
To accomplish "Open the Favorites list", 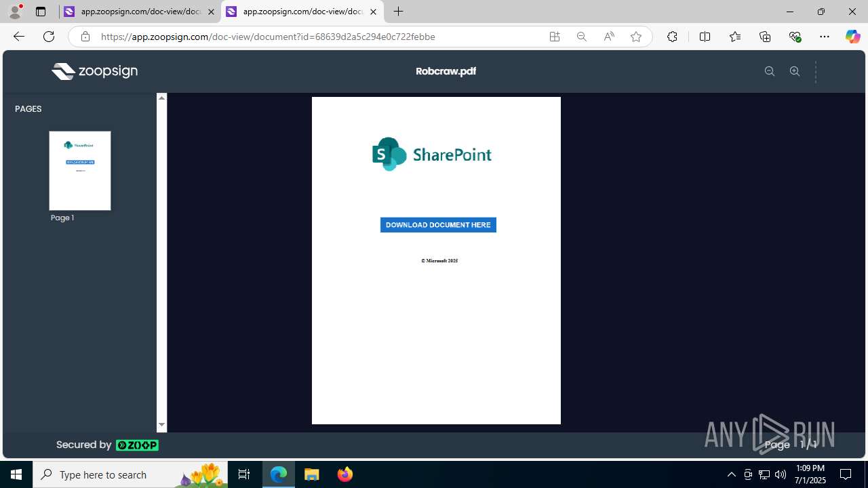I will click(x=735, y=37).
